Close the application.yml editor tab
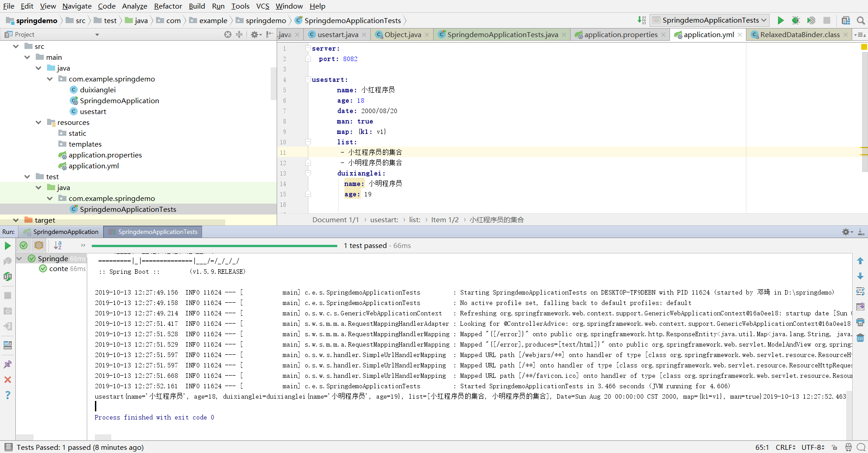Screen dimensions: 868x453 [740, 35]
